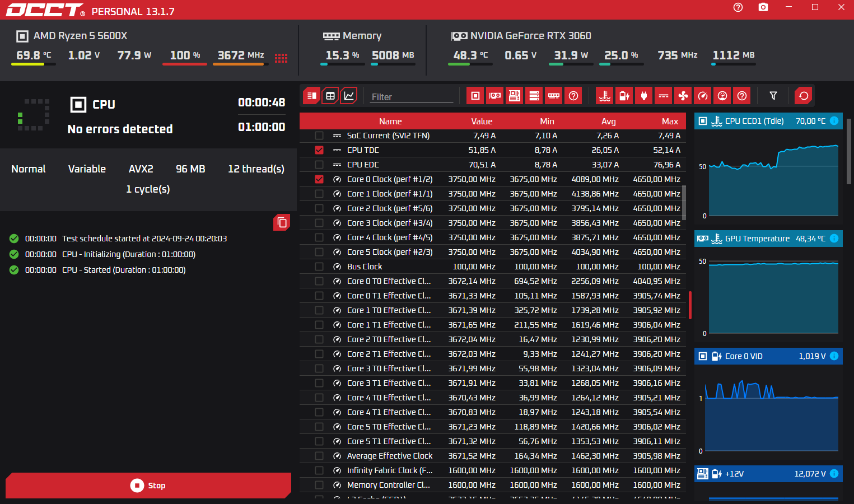
Task: Toggle the voltage sensor filter icon
Action: click(x=624, y=96)
